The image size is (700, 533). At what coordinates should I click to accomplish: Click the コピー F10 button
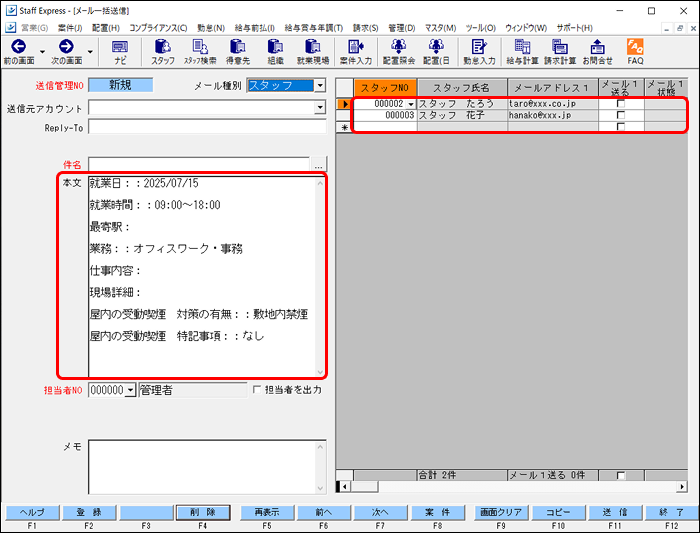(558, 512)
